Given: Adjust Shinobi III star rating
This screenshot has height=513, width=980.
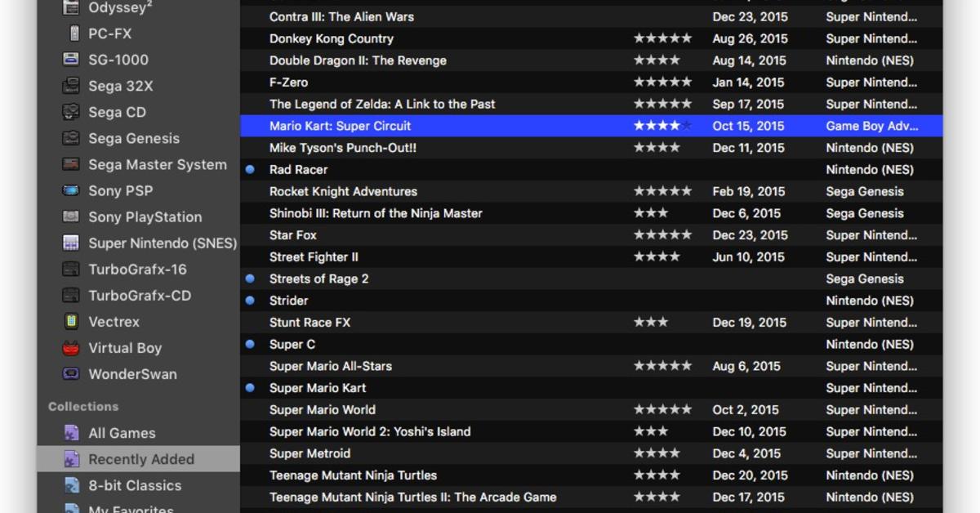Looking at the screenshot, I should point(651,213).
